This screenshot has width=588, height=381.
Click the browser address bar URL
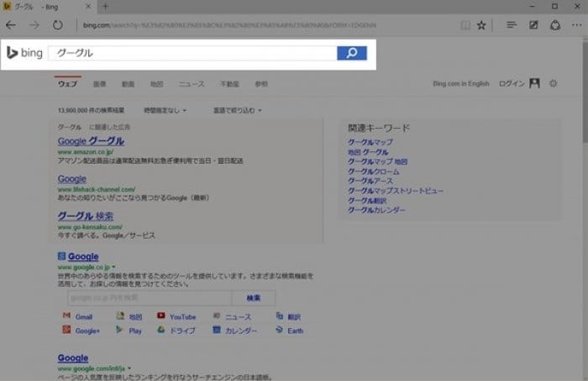tap(229, 25)
